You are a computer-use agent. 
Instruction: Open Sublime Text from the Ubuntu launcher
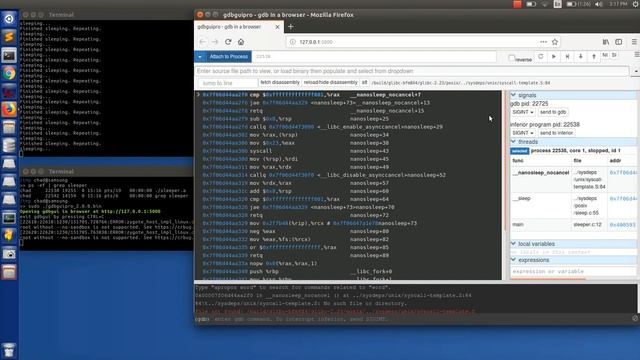coord(9,37)
